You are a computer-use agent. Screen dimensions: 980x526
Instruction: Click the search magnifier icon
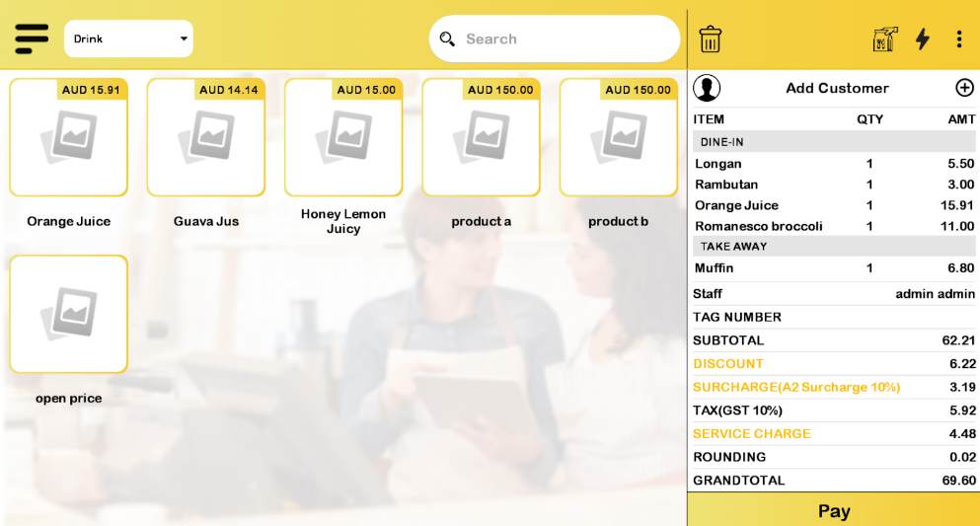(x=447, y=39)
